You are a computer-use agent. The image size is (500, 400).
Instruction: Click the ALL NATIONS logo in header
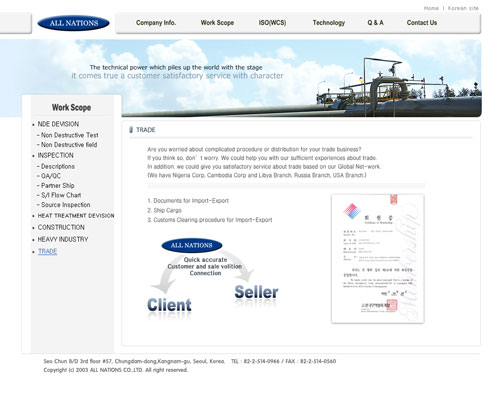click(x=73, y=23)
